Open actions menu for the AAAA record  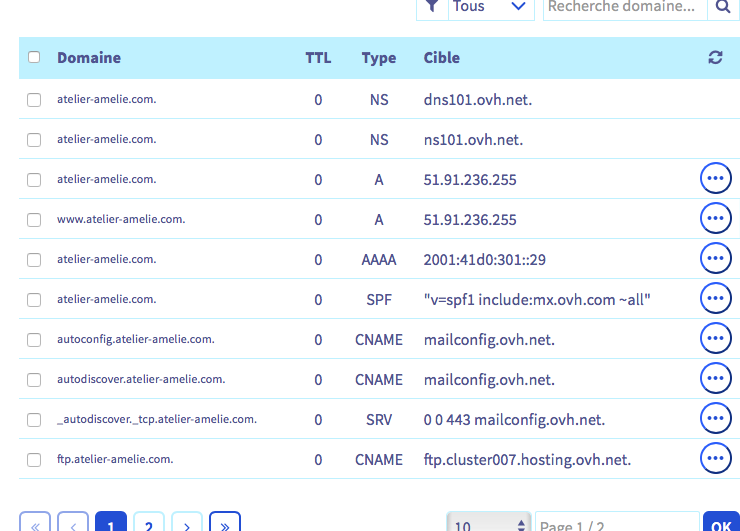tap(715, 259)
